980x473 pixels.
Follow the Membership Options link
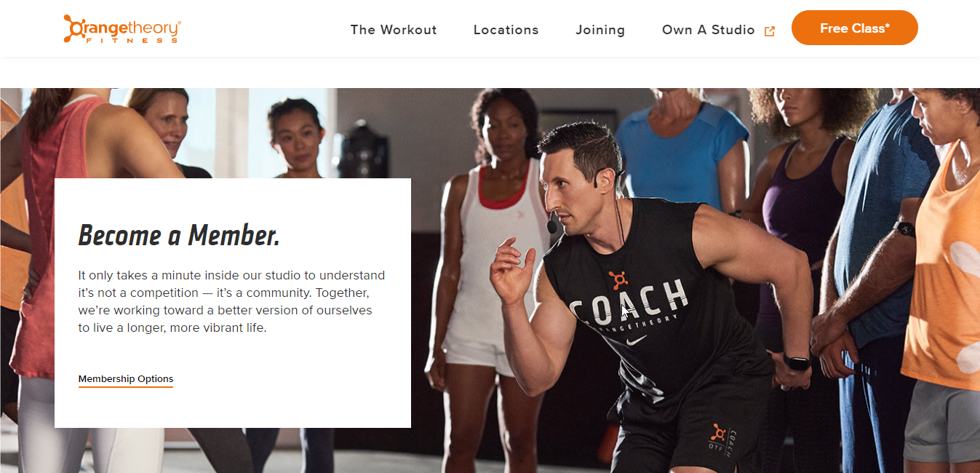coord(126,379)
